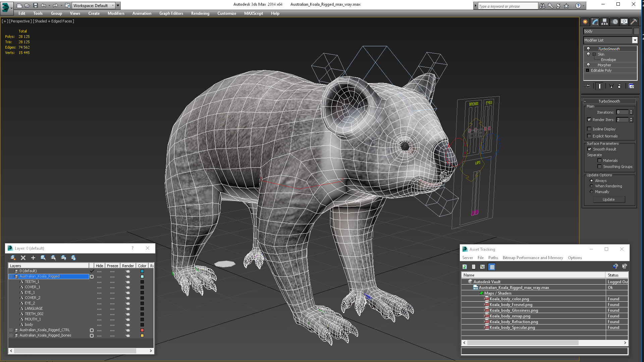The width and height of the screenshot is (644, 362).
Task: Open the Hierarchy command panel tab
Action: 604,22
